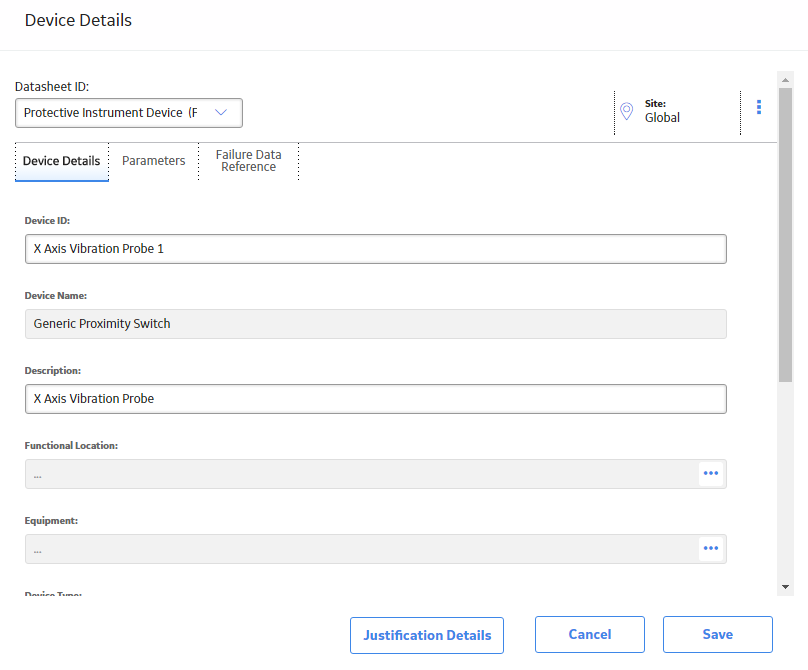Click the Device Details heading
The image size is (808, 670).
tap(78, 20)
